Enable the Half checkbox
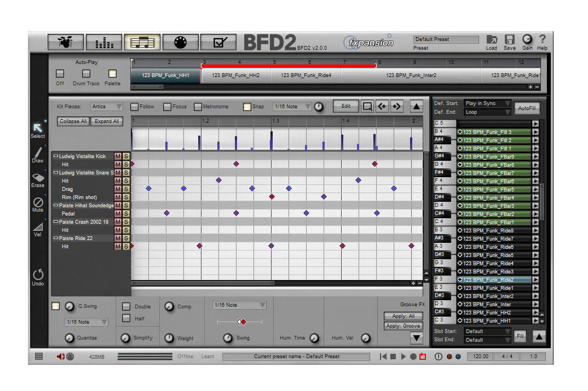Screen dimensions: 588x391 126,318
